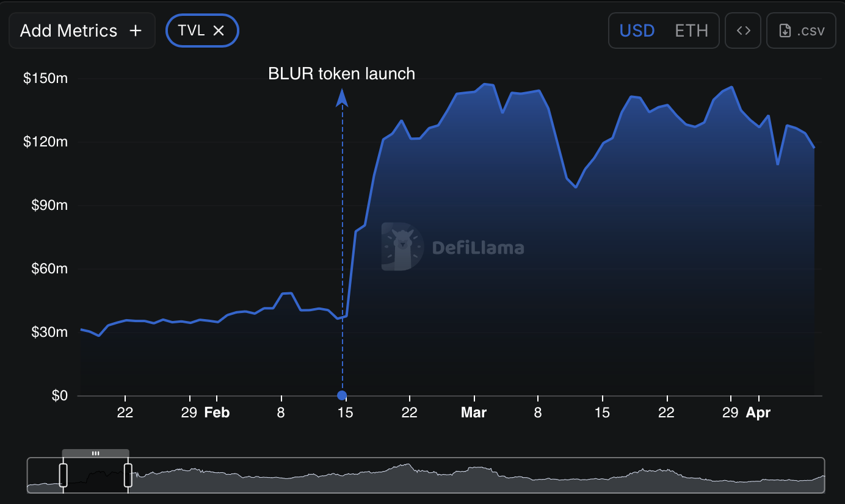Remove the TVL metric chip
This screenshot has width=845, height=504.
(219, 31)
